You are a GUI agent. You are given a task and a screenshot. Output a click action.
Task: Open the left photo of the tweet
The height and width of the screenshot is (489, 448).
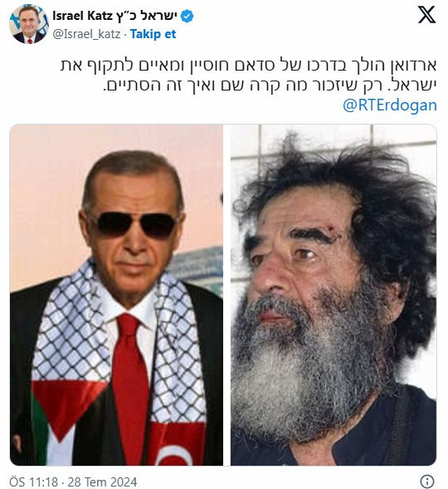[116, 295]
